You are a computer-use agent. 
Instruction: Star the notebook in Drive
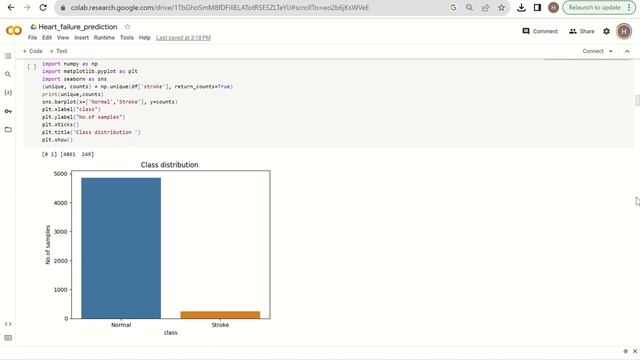(127, 27)
